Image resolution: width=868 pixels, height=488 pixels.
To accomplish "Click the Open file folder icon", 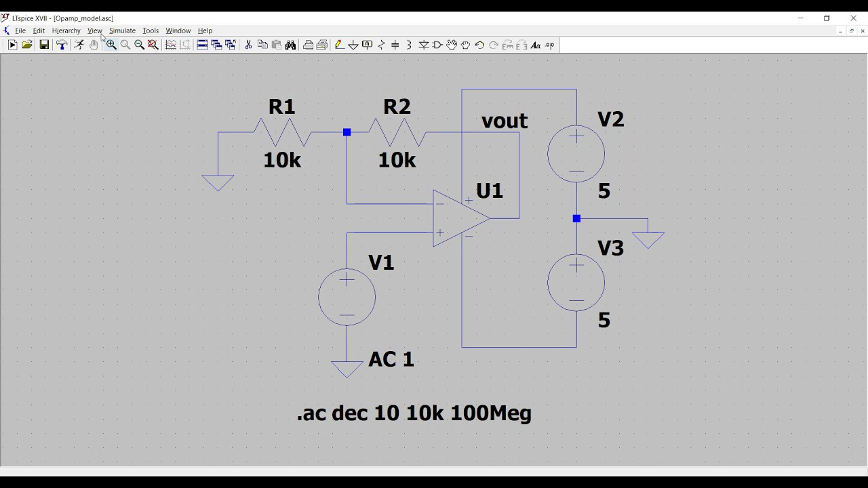I will 27,45.
